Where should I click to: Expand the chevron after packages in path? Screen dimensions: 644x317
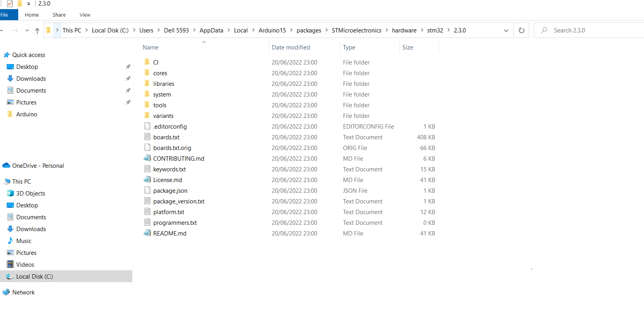tap(327, 30)
